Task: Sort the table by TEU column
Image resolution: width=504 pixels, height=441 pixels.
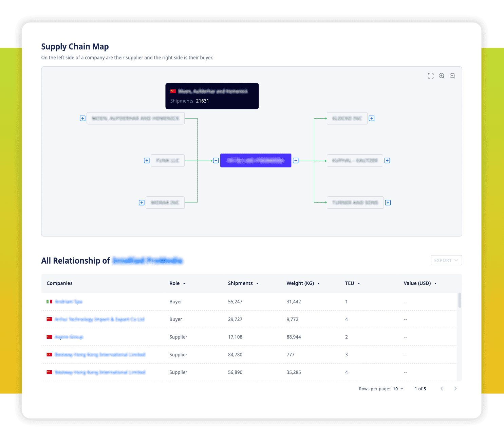Action: click(352, 283)
